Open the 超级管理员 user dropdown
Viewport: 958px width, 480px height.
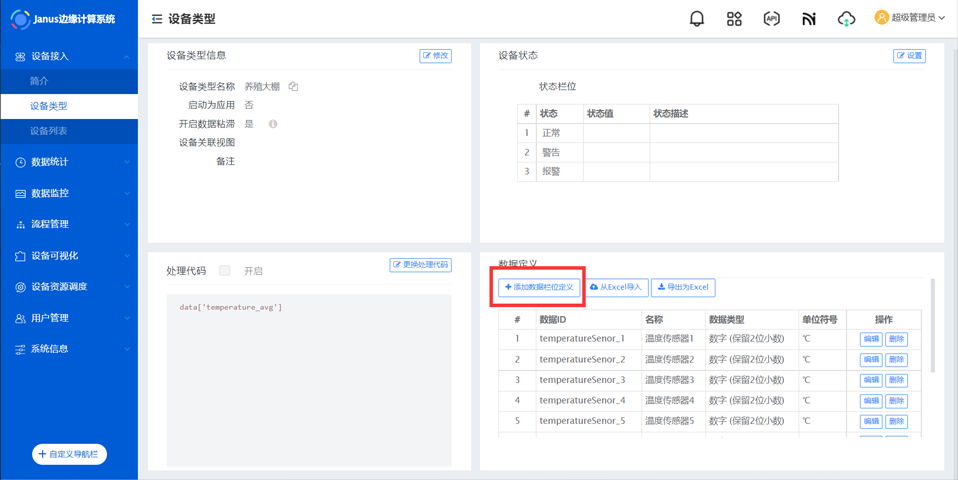pos(909,18)
